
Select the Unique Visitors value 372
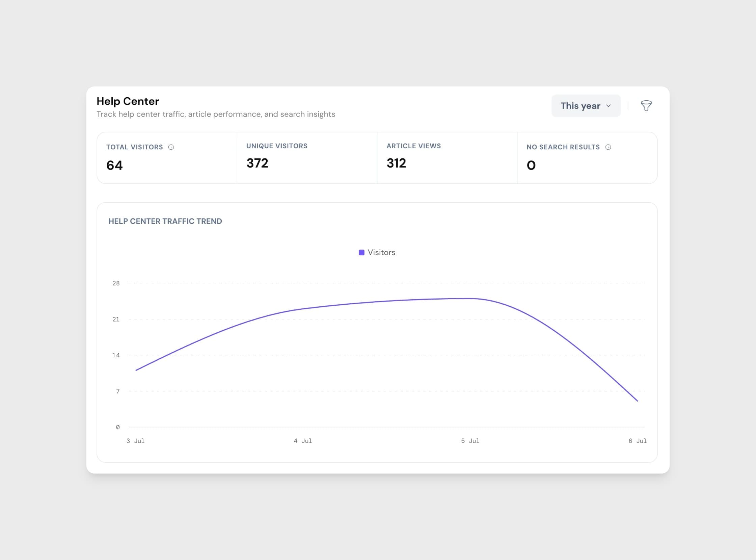click(258, 163)
